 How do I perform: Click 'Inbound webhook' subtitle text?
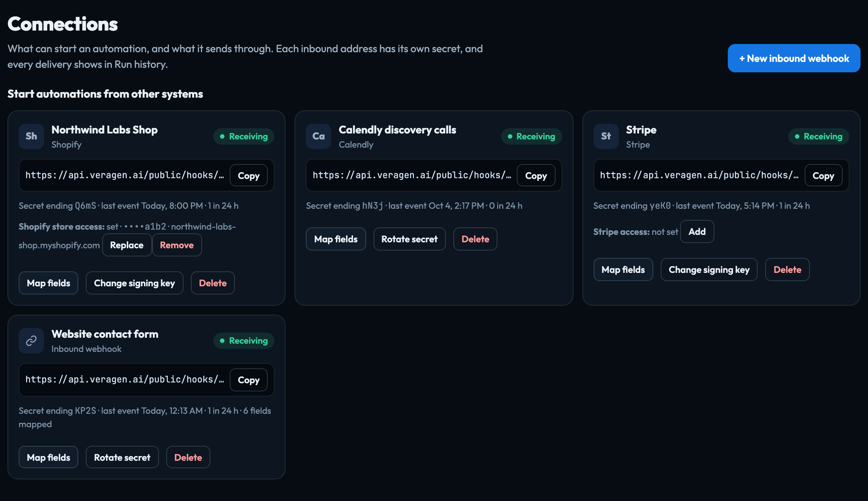coord(87,349)
